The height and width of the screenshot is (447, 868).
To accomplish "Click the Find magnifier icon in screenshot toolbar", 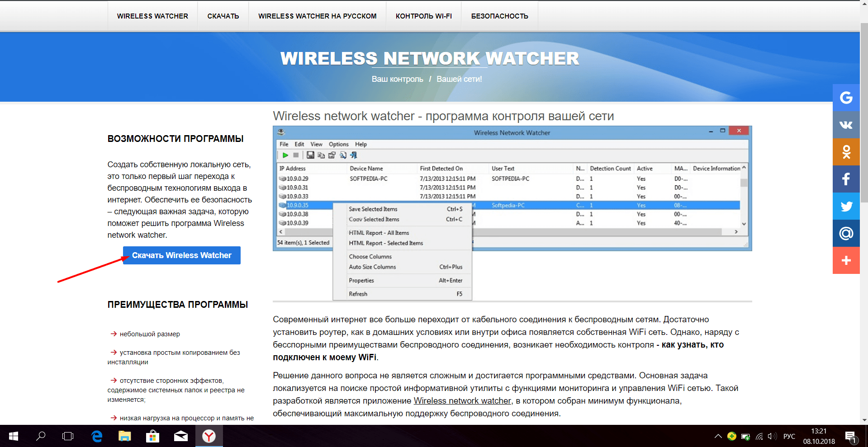I will (x=343, y=155).
